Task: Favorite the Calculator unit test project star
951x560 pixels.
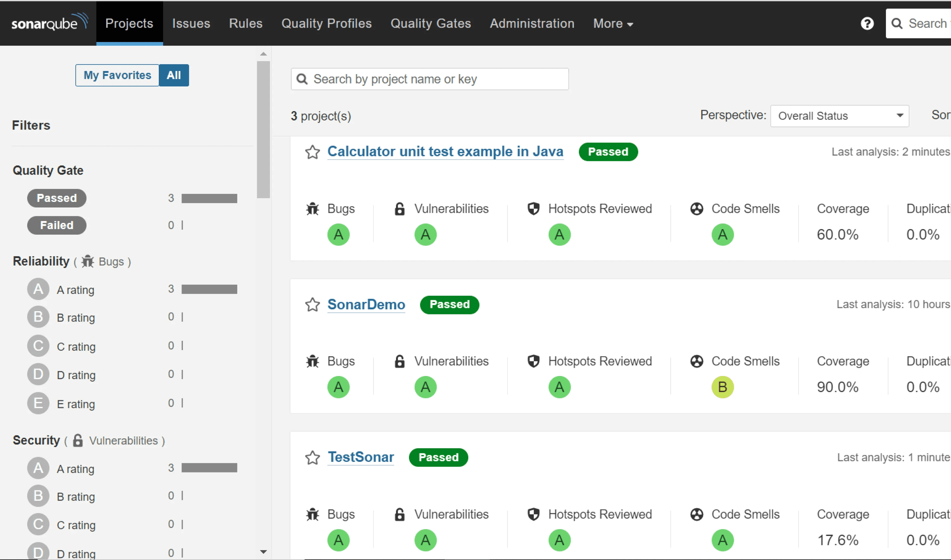Action: coord(312,152)
